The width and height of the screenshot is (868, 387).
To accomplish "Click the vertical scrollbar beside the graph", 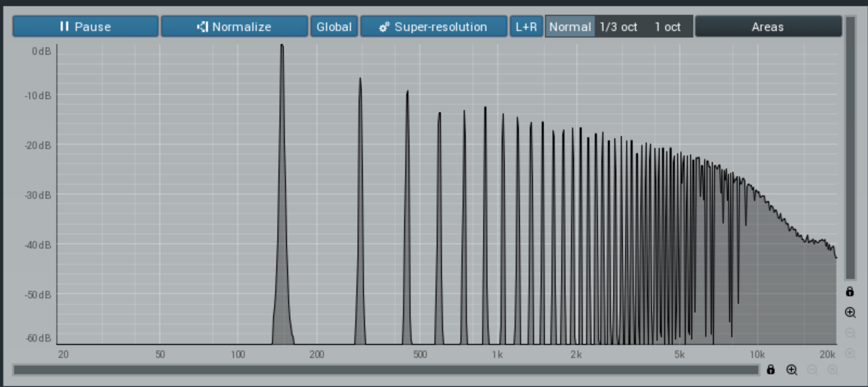I will (850, 147).
